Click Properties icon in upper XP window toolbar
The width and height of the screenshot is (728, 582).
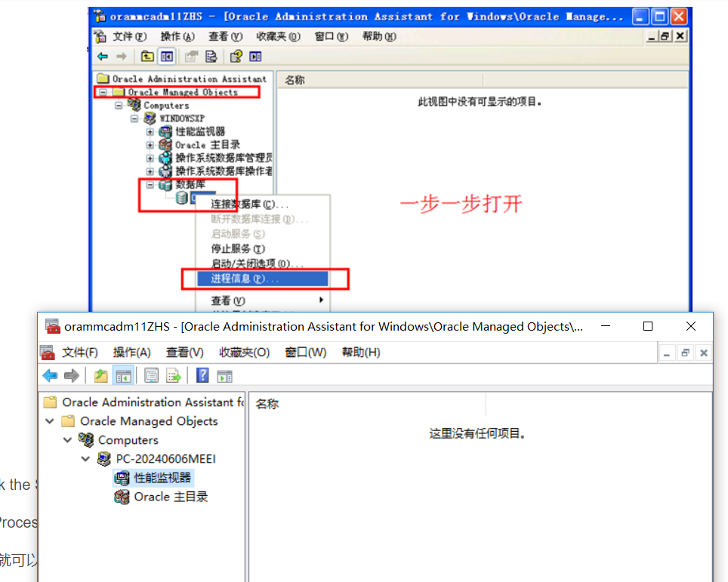pyautogui.click(x=191, y=57)
